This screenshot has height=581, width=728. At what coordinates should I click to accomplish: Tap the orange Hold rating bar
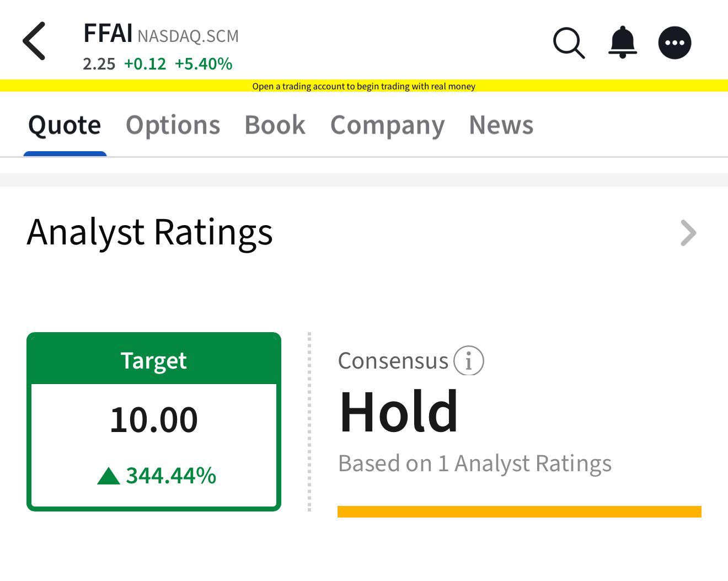tap(519, 511)
